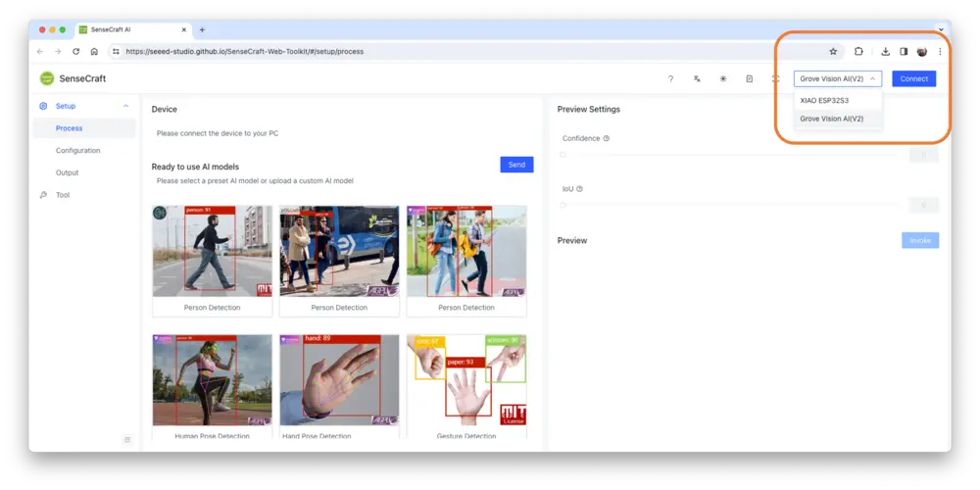Open the Configuration menu item
Viewport: 980px width, 490px height.
[78, 150]
